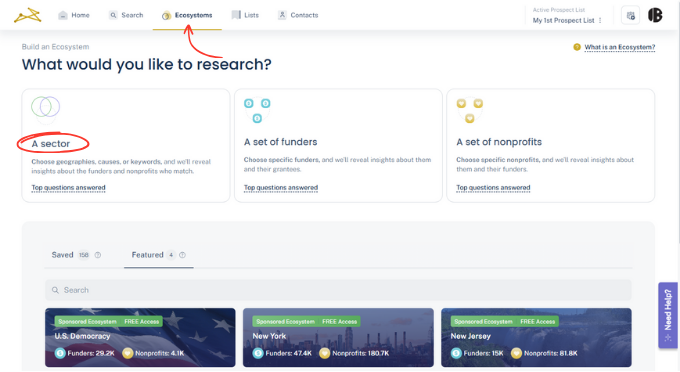
Task: Open the user profile avatar
Action: [x=655, y=15]
